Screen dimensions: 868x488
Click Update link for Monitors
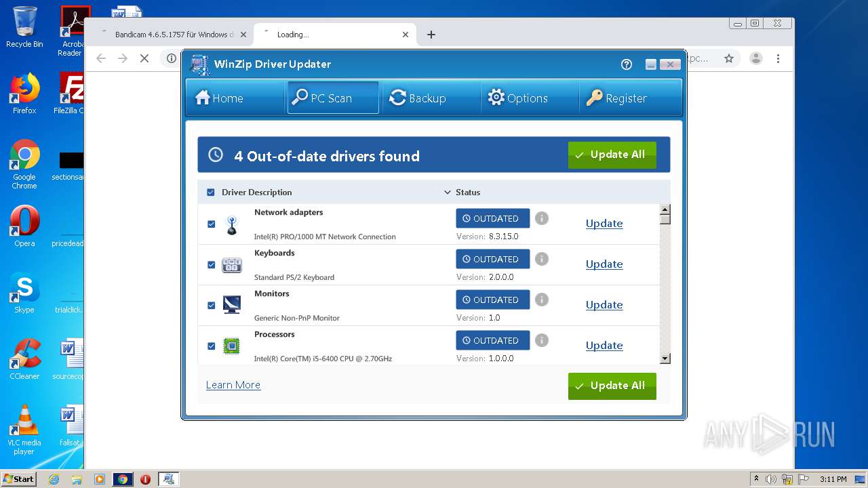coord(604,305)
